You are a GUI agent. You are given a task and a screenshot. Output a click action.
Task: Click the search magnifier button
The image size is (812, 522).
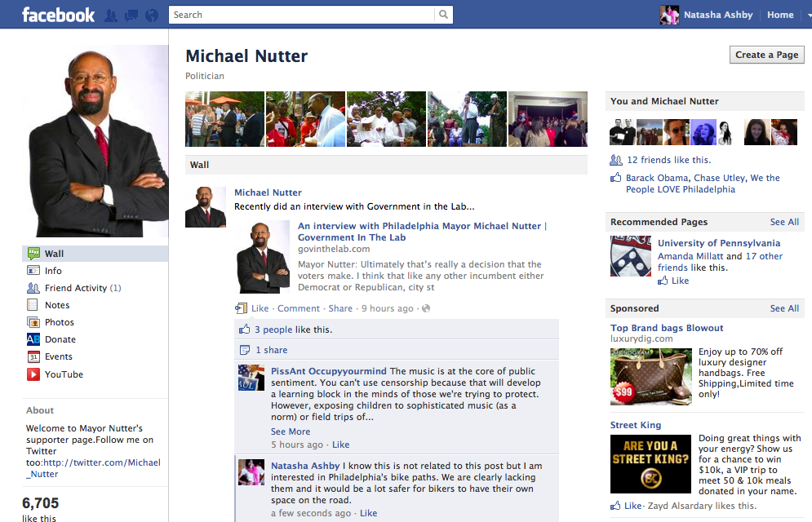click(443, 15)
